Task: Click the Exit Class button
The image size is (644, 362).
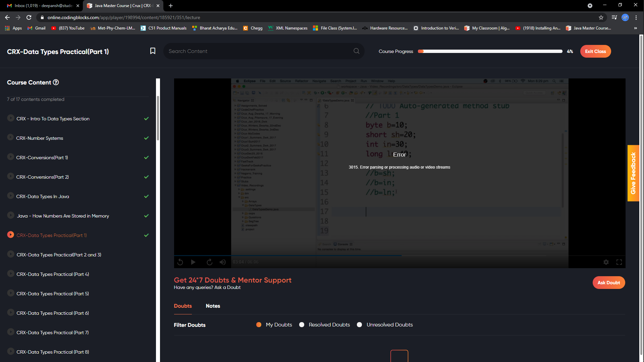Action: [x=595, y=51]
